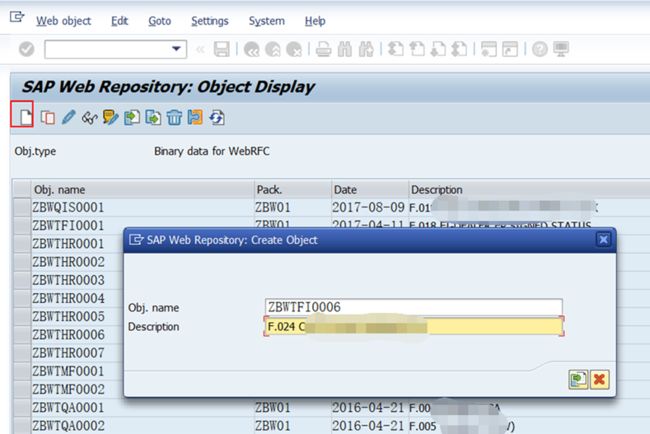Click the ZBWTQA0001 object name
This screenshot has height=434, width=650.
(x=68, y=407)
